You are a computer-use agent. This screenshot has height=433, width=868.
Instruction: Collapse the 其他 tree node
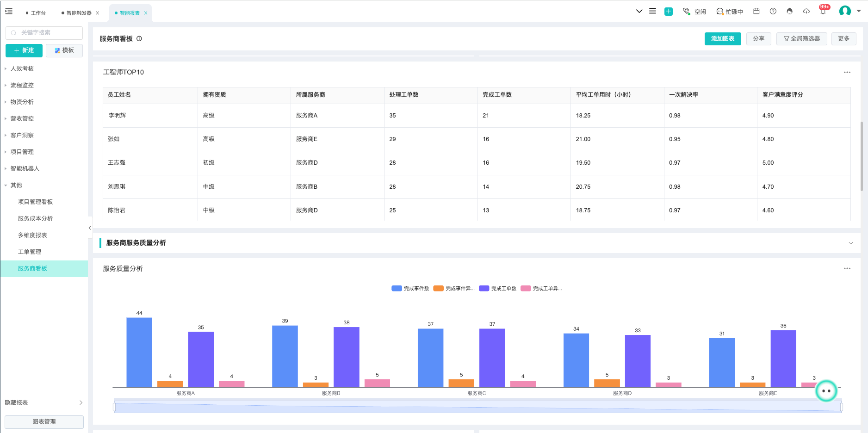pos(6,185)
